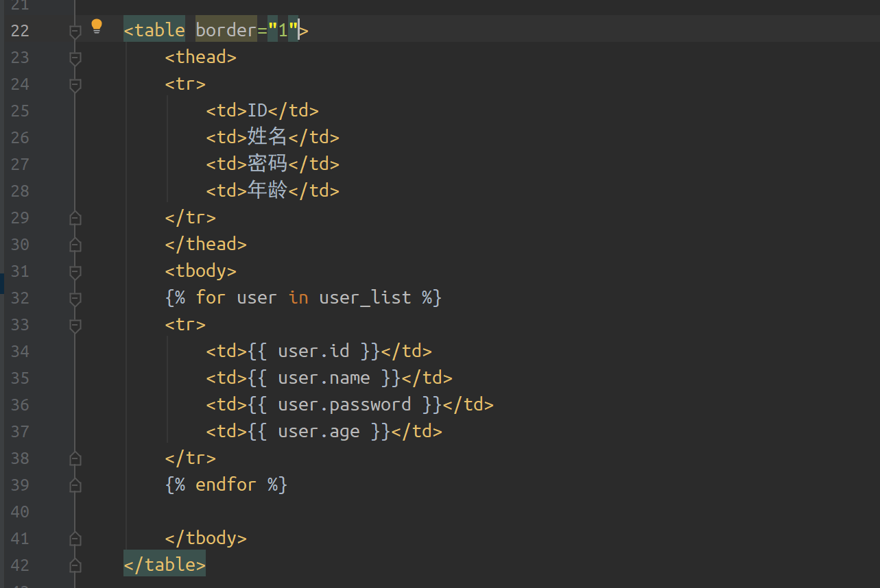Click user_list in the for statement
Viewport: 880px width, 588px height.
pos(365,298)
